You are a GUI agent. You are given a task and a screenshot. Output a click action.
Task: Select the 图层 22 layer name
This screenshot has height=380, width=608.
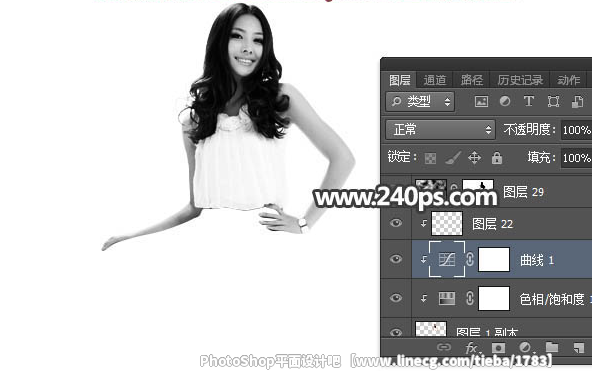coord(492,224)
